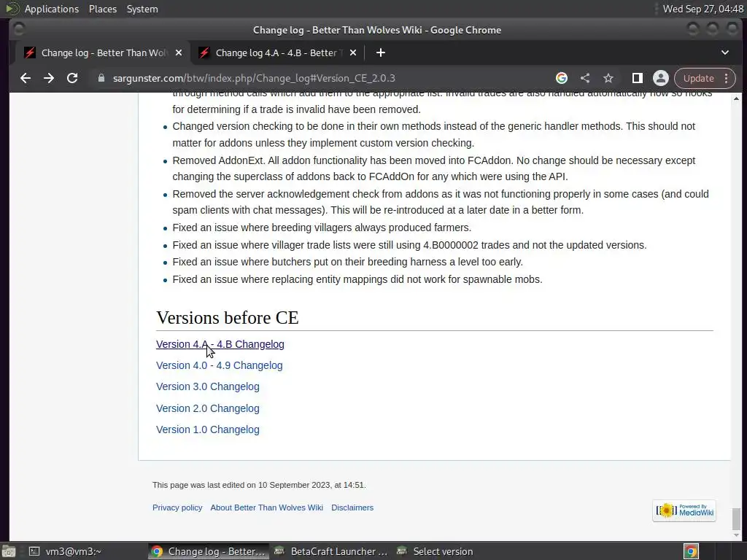Screen dimensions: 747x560
Task: Close the 'Change log 4.A - 4.B' tab
Action: point(353,52)
